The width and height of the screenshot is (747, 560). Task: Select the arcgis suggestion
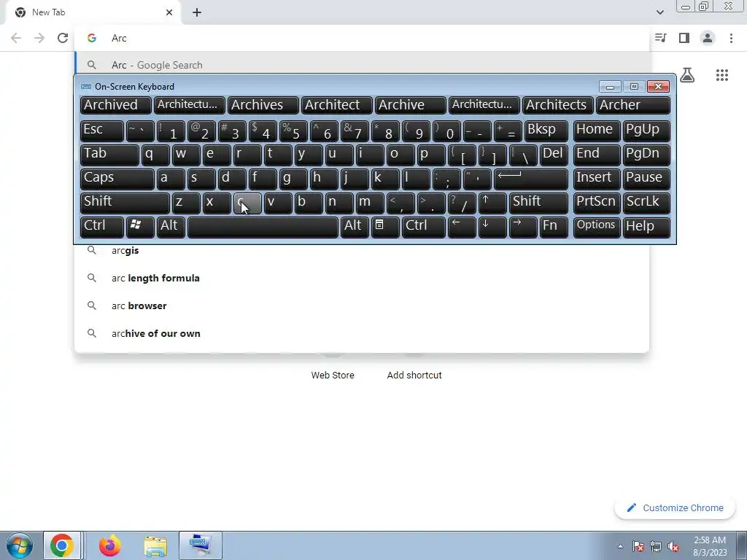click(363, 251)
